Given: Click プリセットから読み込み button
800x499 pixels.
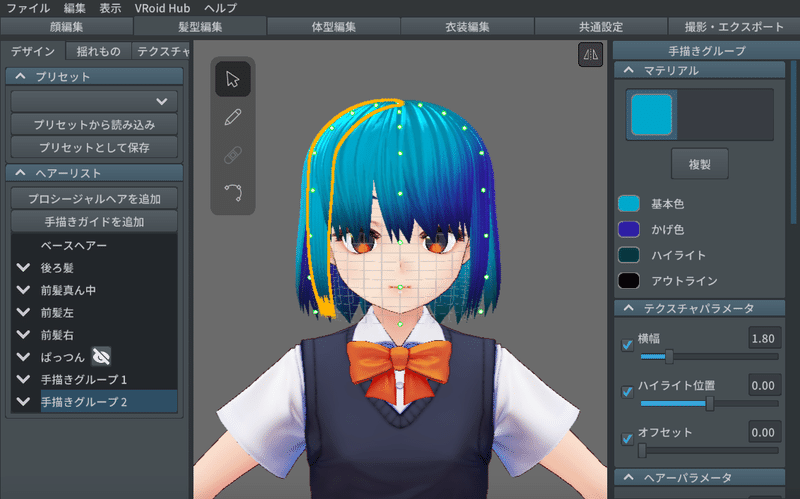Looking at the screenshot, I should [x=94, y=124].
